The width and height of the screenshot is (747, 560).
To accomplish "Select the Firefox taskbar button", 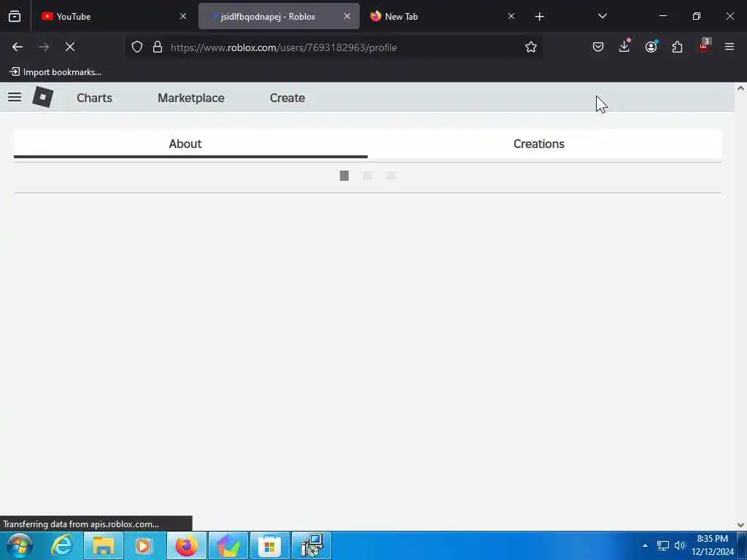I will coord(186,545).
